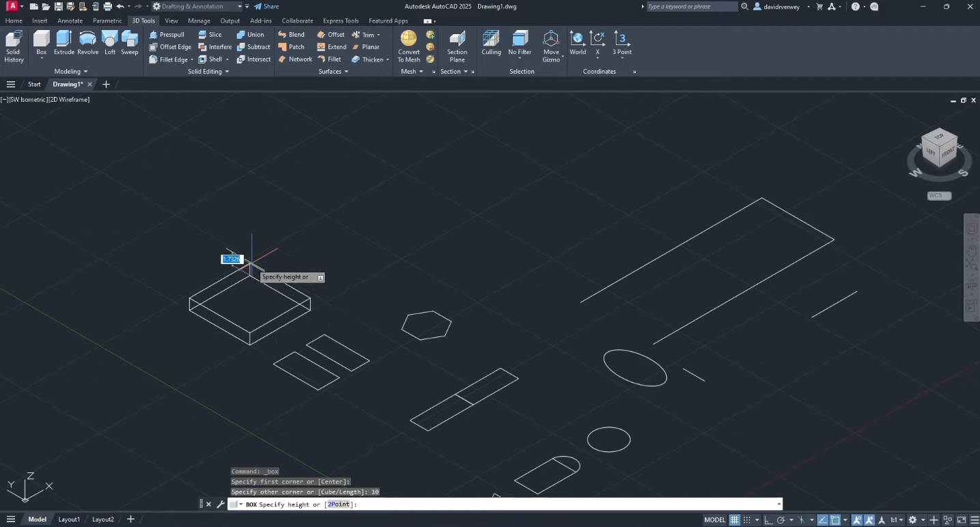Open the annotation scale 1:1 dropdown
Screen dimensions: 980x527
(x=897, y=519)
